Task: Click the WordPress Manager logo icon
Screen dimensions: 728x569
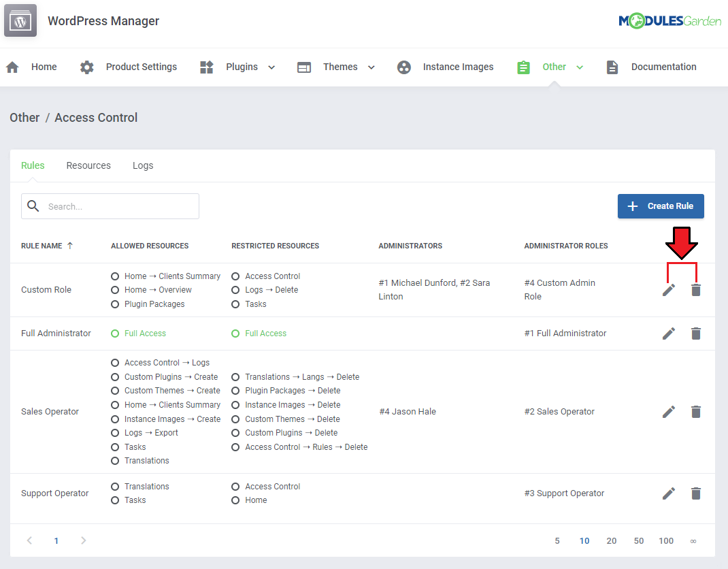Action: 20,21
